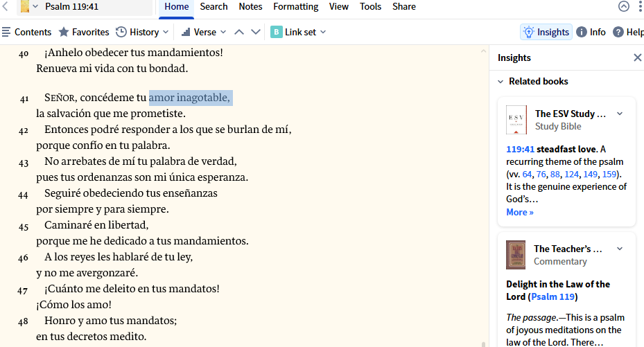Open the ESV Study Bible cover thumbnail
The width and height of the screenshot is (644, 347).
(516, 120)
